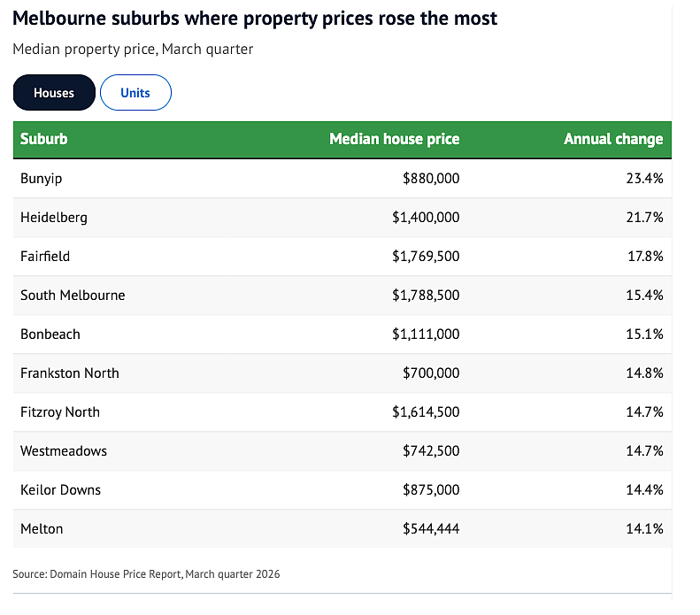Select the Melton row
Screen dimensions: 700x615
[x=342, y=529]
